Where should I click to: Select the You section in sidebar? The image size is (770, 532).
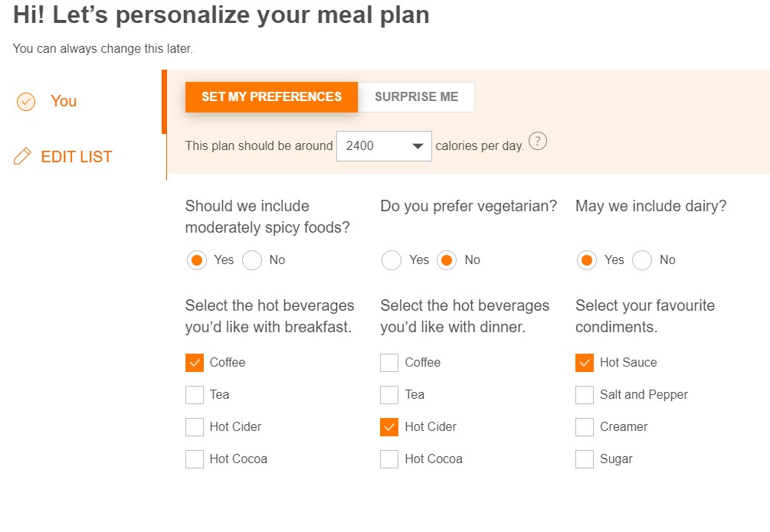pos(64,101)
